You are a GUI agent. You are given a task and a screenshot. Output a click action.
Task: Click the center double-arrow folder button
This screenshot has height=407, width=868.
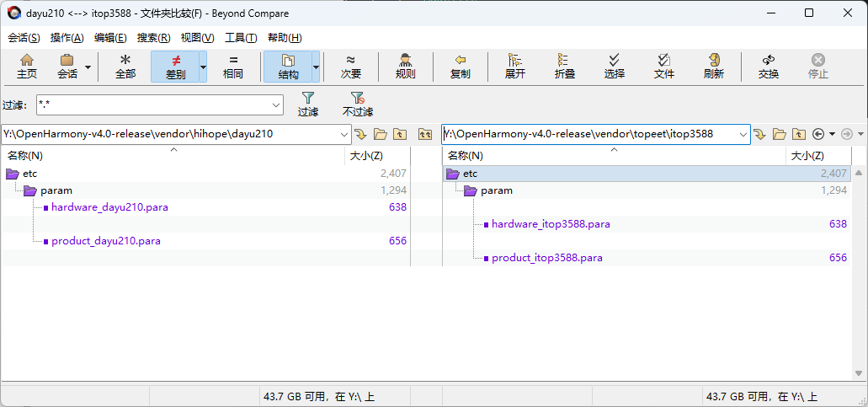tap(424, 134)
